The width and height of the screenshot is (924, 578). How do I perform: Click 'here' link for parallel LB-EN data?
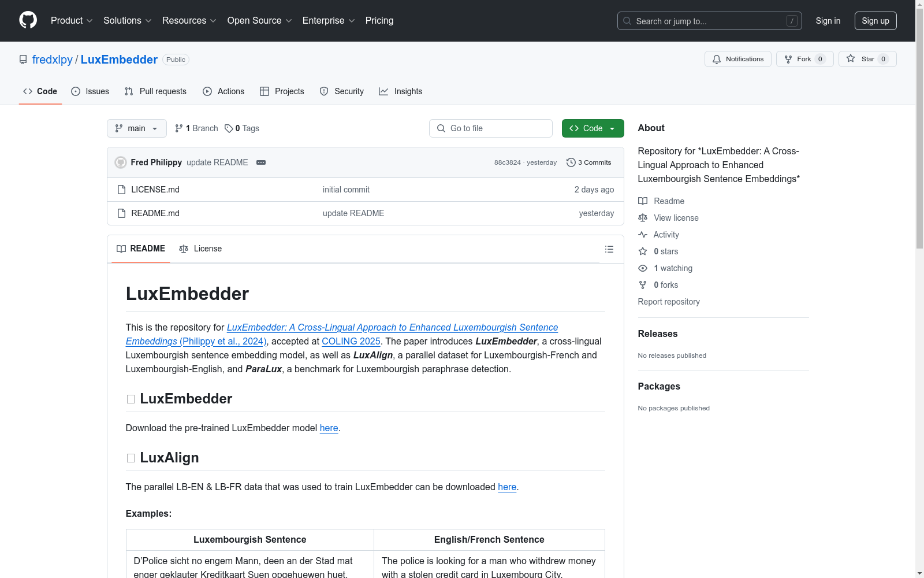pos(507,487)
